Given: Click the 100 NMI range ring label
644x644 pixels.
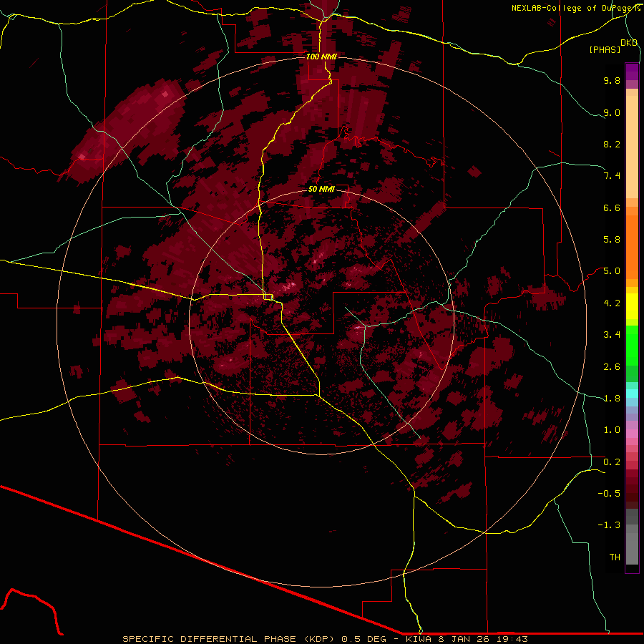Looking at the screenshot, I should [321, 57].
